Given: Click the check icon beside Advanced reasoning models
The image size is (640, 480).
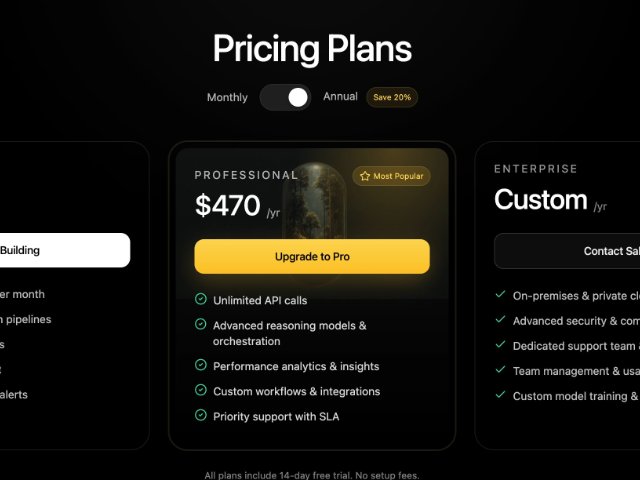Looking at the screenshot, I should pyautogui.click(x=201, y=325).
